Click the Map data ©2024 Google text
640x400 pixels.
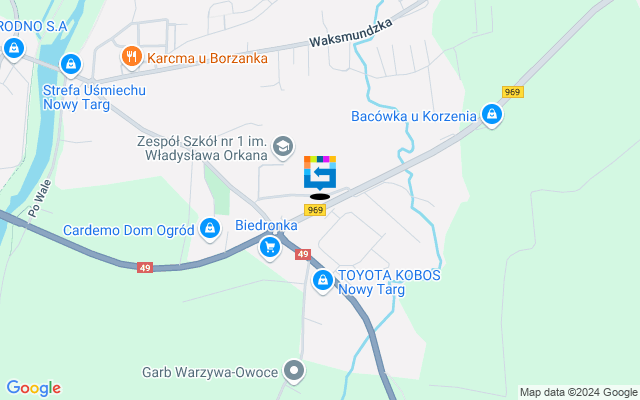pyautogui.click(x=579, y=392)
